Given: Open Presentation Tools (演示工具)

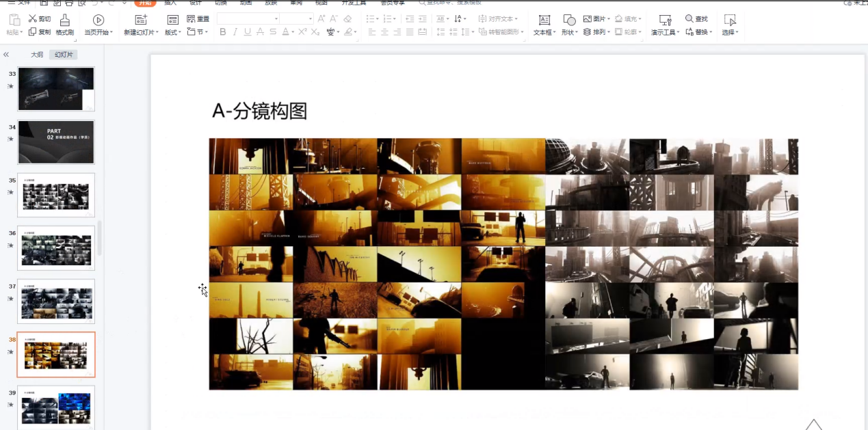Looking at the screenshot, I should [x=665, y=25].
